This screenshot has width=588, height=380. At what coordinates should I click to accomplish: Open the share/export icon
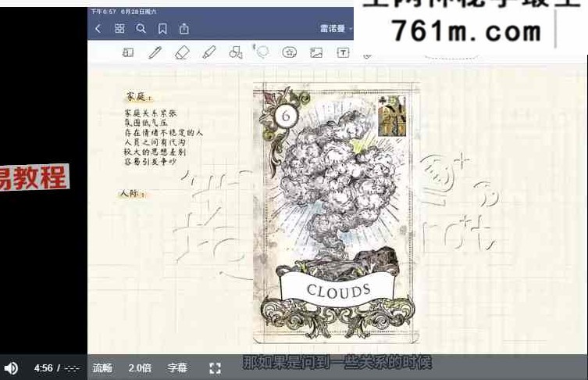pyautogui.click(x=184, y=28)
